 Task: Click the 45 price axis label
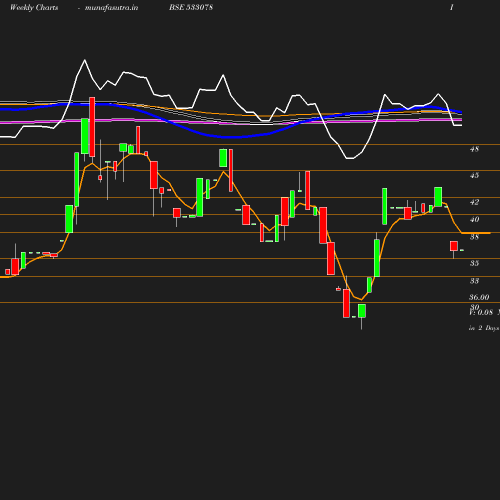point(474,175)
